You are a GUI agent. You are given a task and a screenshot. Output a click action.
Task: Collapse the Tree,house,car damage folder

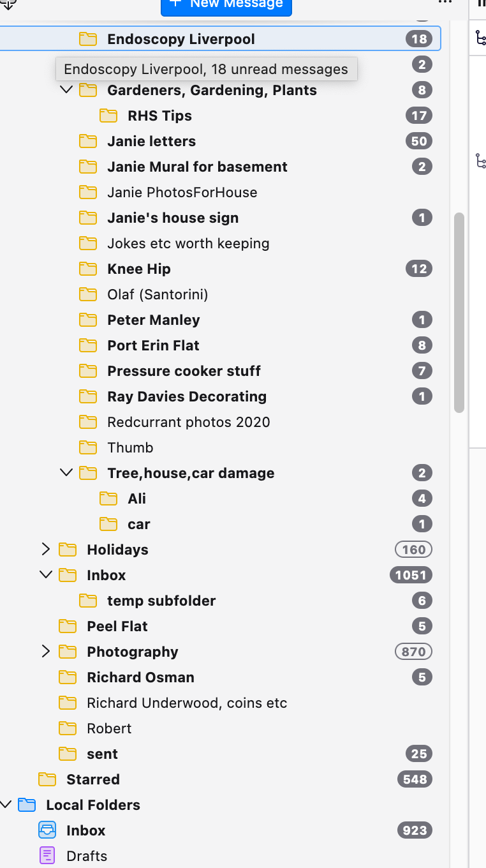coord(66,473)
